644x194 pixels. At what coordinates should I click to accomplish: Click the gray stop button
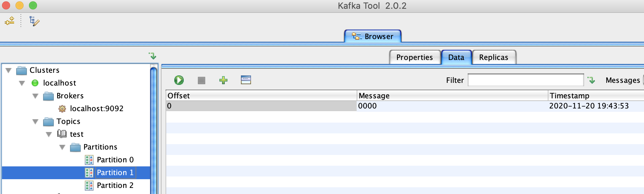[x=202, y=80]
